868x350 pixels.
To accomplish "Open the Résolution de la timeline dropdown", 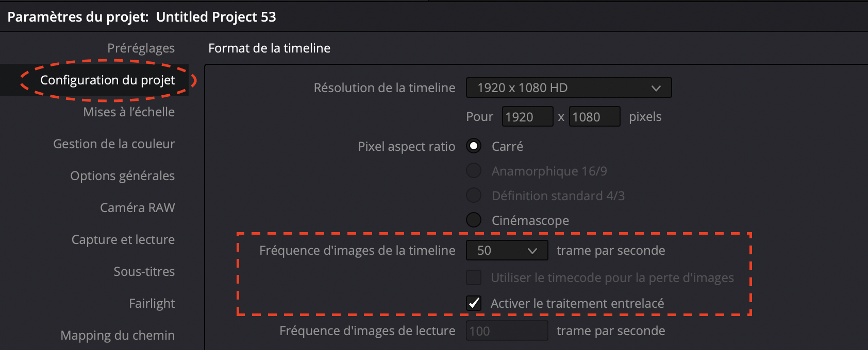I will click(x=569, y=87).
